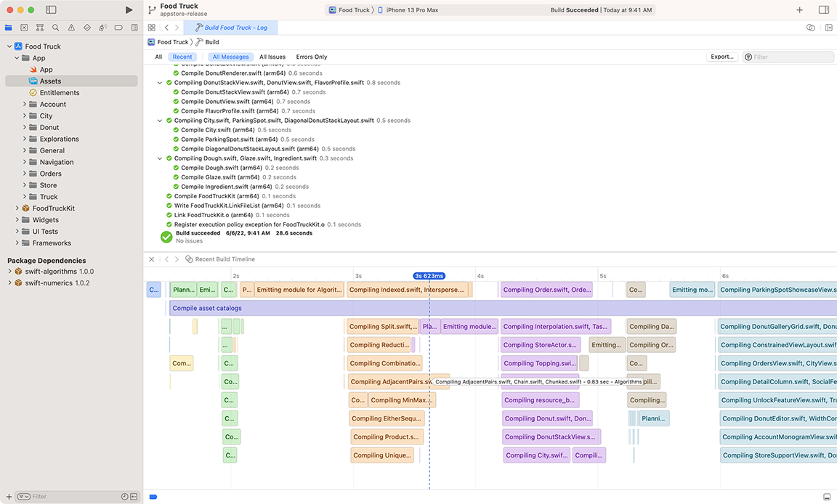Click Compiling ParkingSpotShowcaseView timeline block
The width and height of the screenshot is (837, 504).
pos(777,290)
